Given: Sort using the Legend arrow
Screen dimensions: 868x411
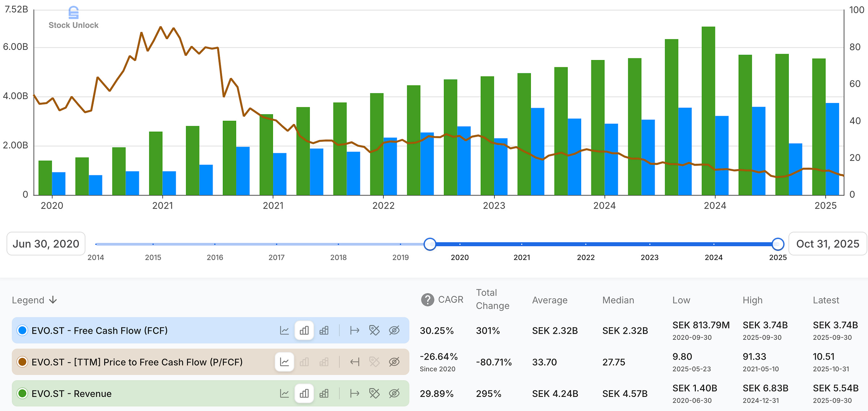Looking at the screenshot, I should tap(53, 300).
